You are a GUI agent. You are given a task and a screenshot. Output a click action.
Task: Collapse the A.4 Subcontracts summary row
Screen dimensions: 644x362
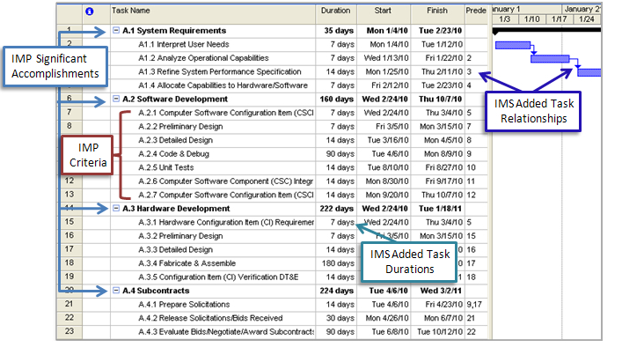click(x=117, y=290)
